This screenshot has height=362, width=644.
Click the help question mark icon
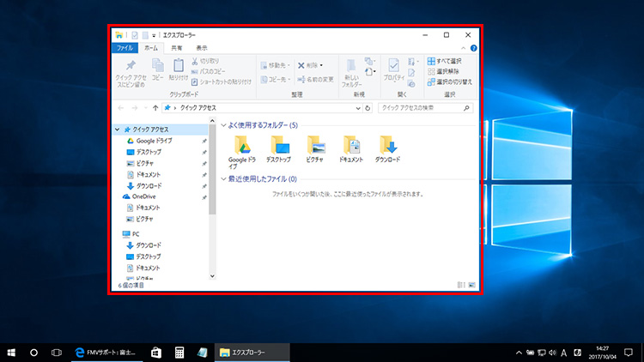click(473, 48)
